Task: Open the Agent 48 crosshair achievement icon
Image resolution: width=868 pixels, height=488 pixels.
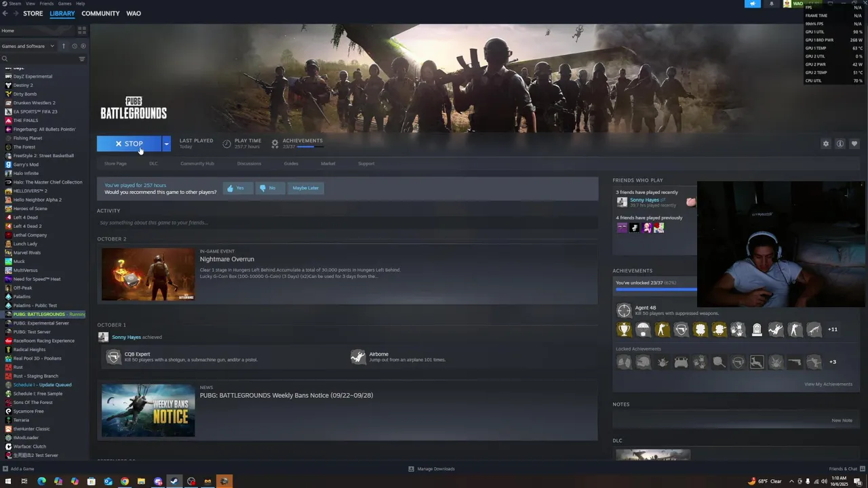Action: [624, 310]
